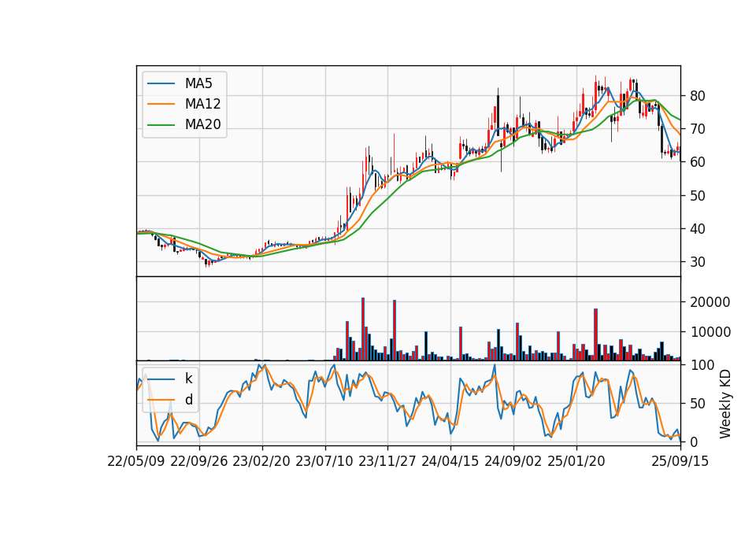756x543 pixels.
Task: Click the 25/01/20 date label
Action: pyautogui.click(x=576, y=461)
